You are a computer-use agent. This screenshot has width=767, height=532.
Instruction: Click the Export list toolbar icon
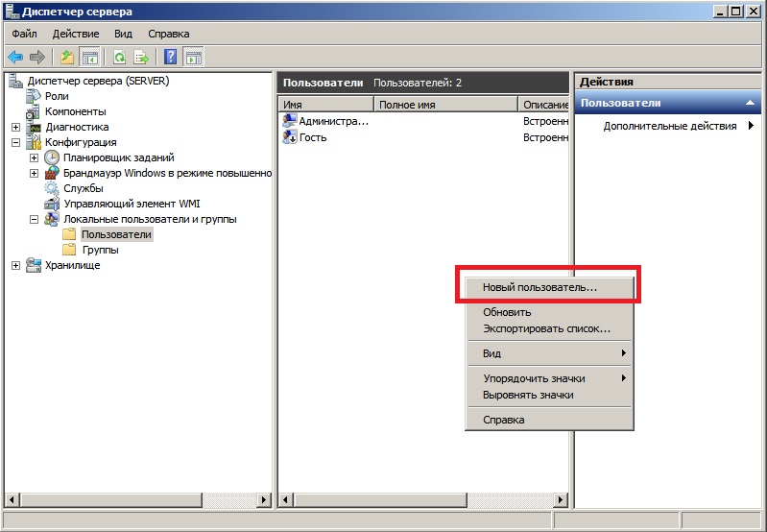(x=141, y=58)
